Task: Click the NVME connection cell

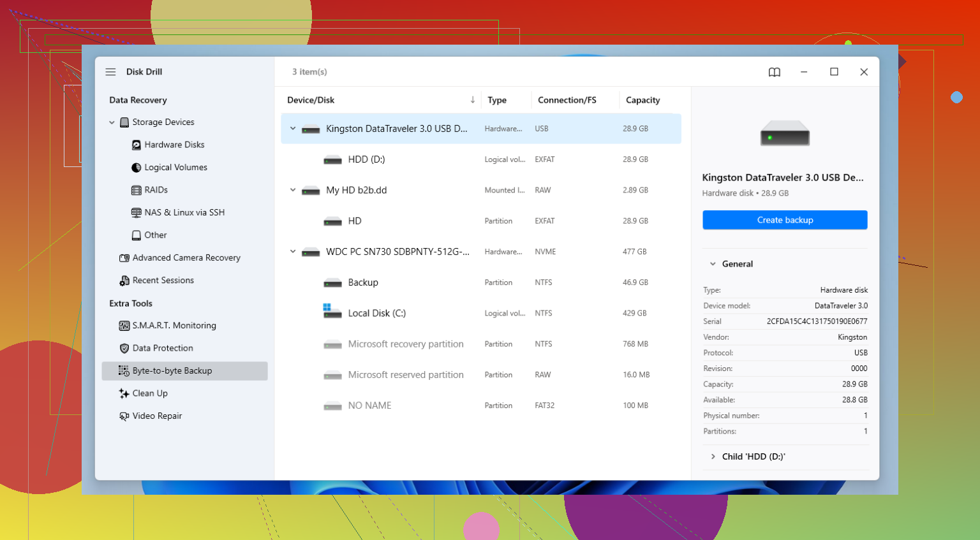Action: (x=545, y=252)
